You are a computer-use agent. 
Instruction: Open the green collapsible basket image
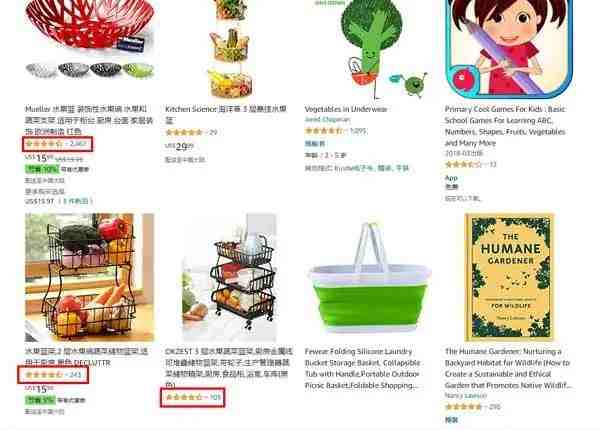tap(370, 278)
